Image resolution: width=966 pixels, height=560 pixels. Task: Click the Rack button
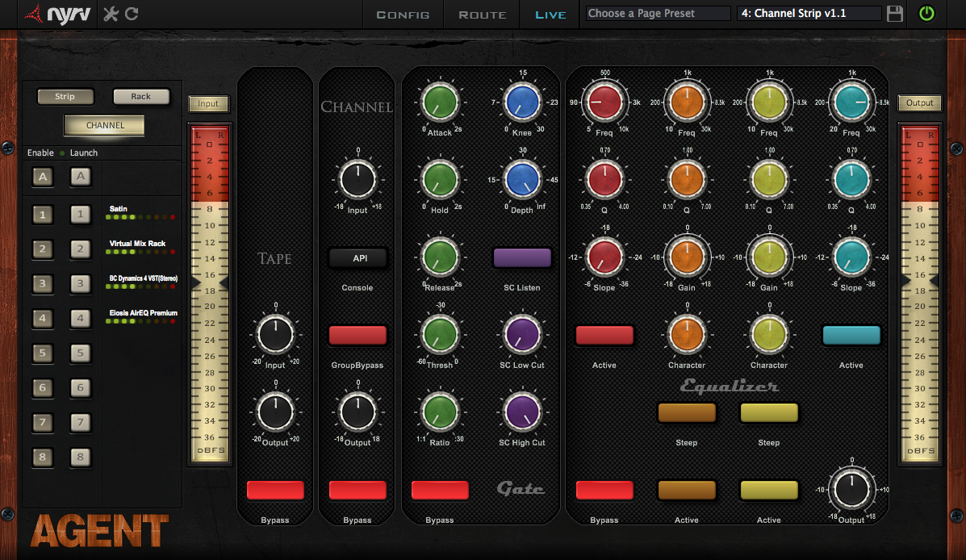pyautogui.click(x=141, y=97)
